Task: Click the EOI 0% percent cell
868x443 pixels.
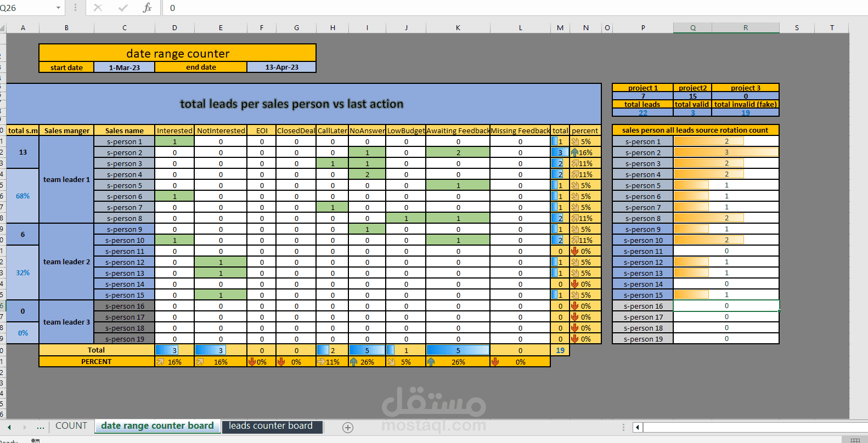Action: tap(261, 362)
